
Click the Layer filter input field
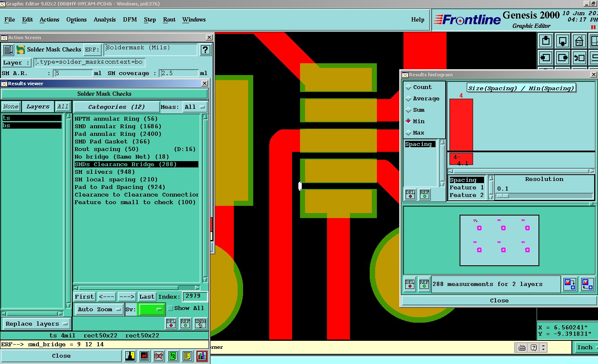pyautogui.click(x=89, y=62)
